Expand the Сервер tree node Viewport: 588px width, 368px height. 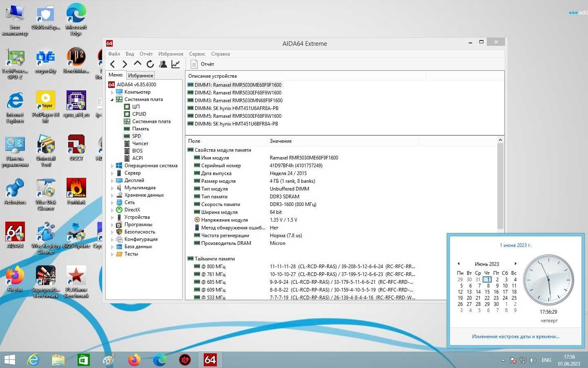pos(112,173)
